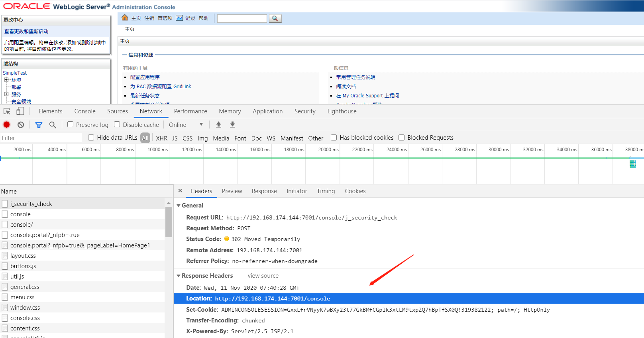Switch to the Console tab
This screenshot has width=644, height=338.
(x=85, y=111)
